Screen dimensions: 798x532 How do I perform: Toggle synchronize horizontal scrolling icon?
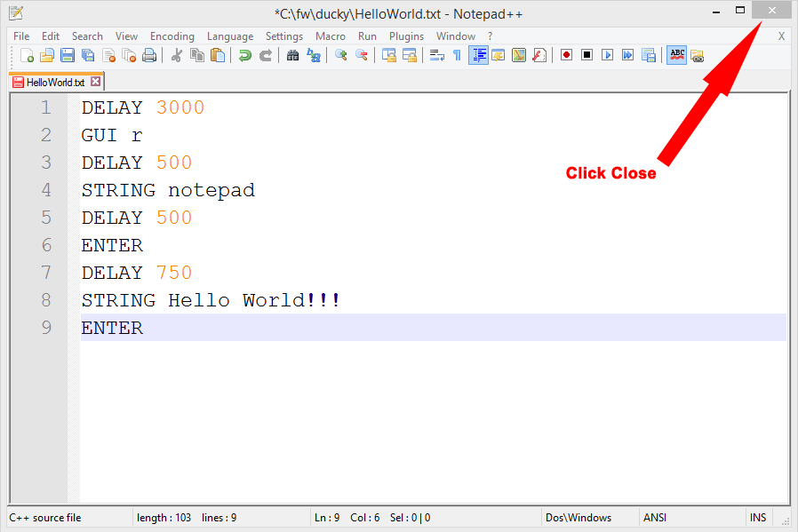click(x=410, y=55)
